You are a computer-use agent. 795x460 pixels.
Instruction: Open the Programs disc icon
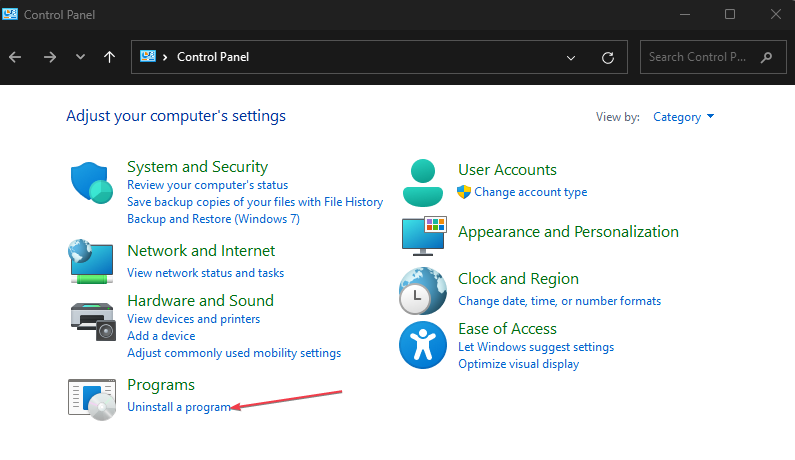pos(92,400)
